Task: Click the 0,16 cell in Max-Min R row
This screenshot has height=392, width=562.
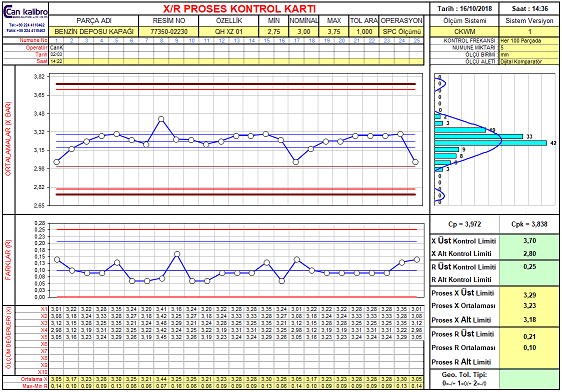Action: click(x=176, y=386)
